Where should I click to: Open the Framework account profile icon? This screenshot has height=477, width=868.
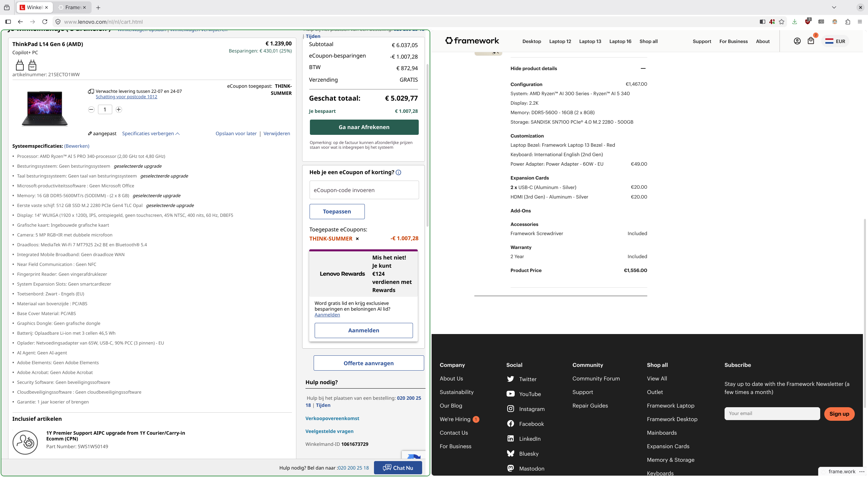[x=797, y=41]
